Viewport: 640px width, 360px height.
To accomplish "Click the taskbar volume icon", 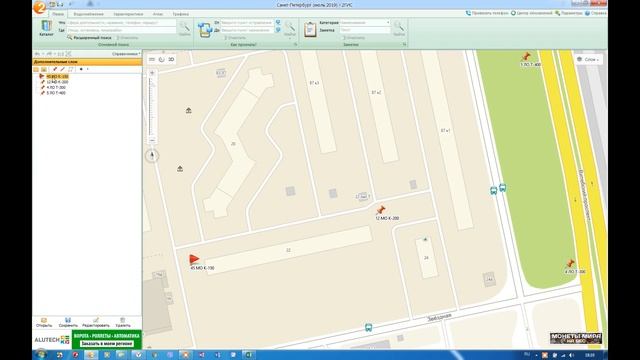I will [571, 355].
